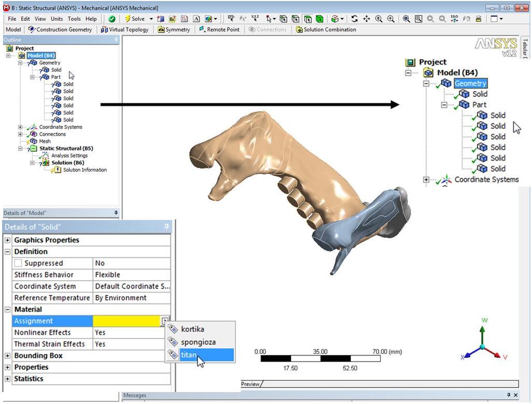
Task: Collapse the Static Structural (B5) node
Action: point(20,148)
